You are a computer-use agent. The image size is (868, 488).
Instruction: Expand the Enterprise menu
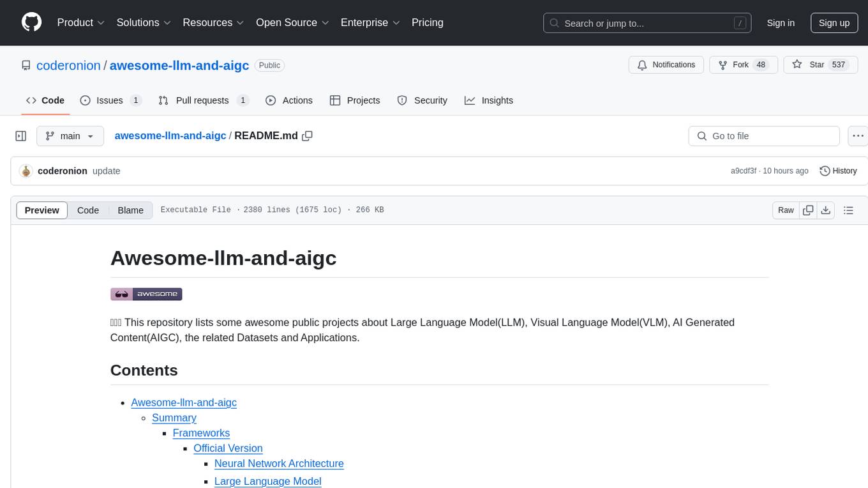(370, 22)
